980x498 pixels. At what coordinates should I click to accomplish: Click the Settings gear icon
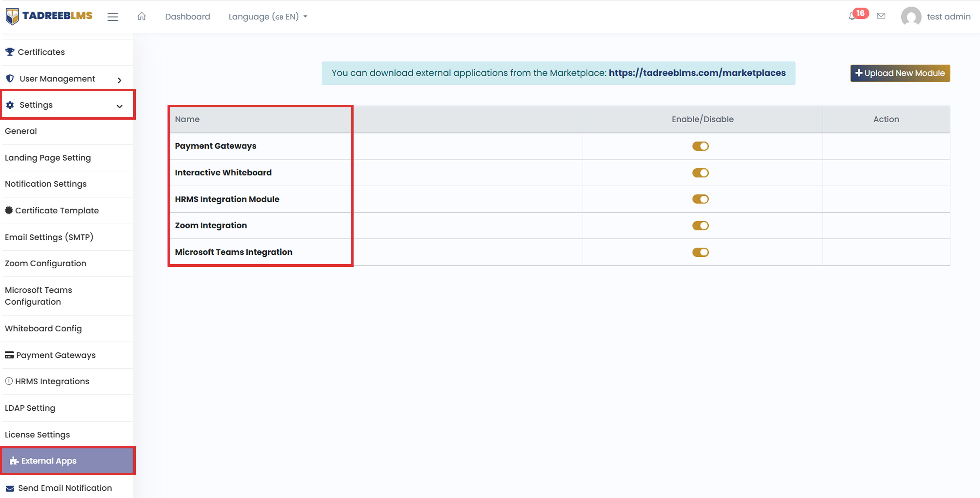pos(10,105)
